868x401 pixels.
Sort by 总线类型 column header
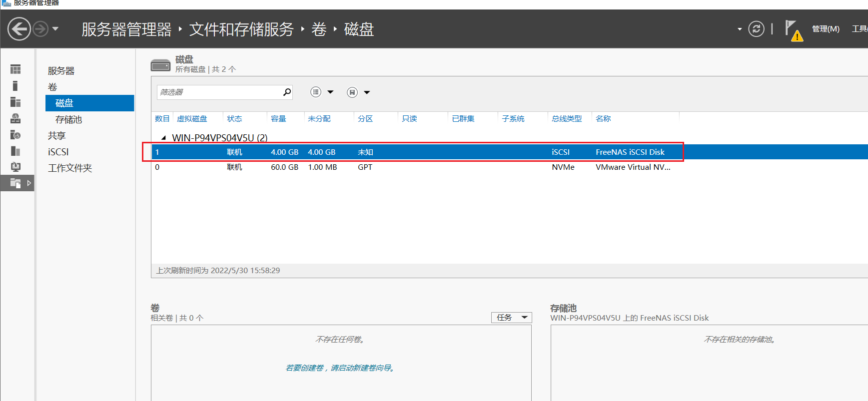(567, 118)
